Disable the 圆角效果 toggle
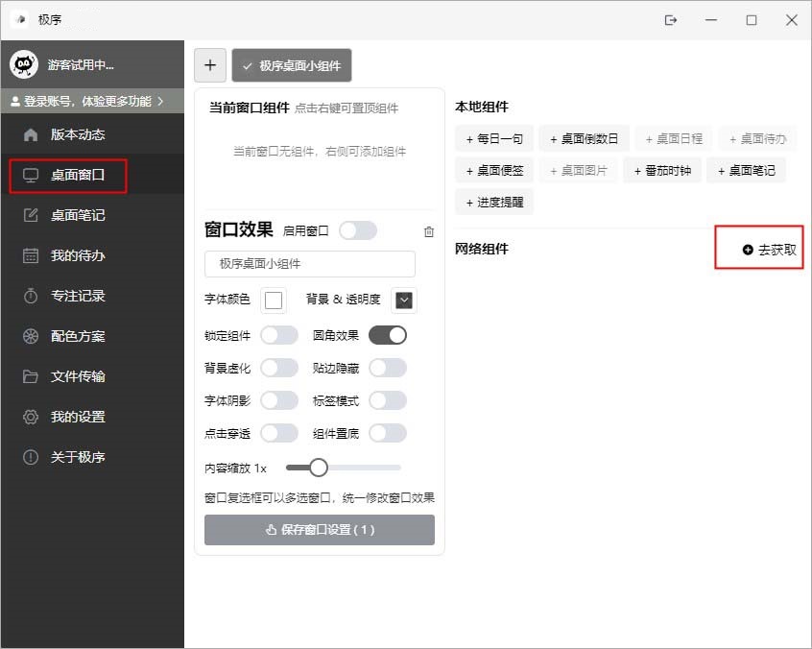 click(391, 334)
